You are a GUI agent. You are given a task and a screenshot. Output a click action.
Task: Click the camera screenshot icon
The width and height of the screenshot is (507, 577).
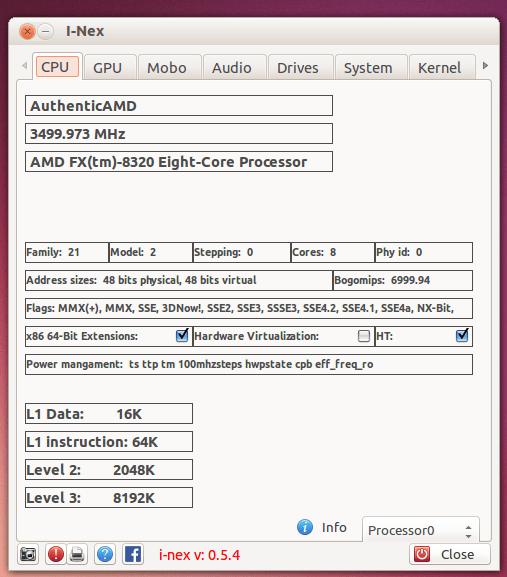pyautogui.click(x=28, y=554)
